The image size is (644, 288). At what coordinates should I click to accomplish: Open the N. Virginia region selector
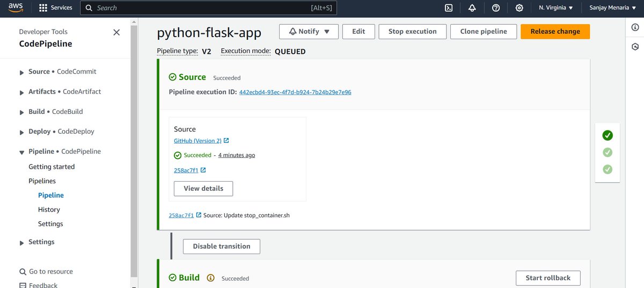[x=555, y=8]
